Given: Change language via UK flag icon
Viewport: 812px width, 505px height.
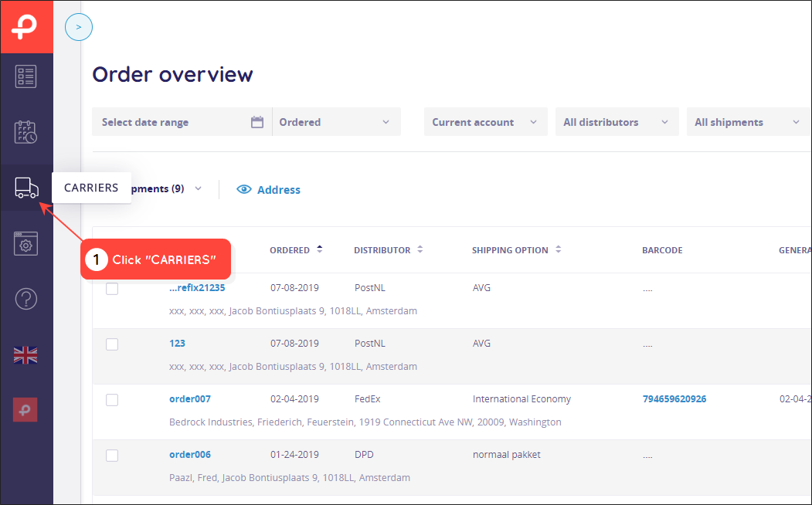Looking at the screenshot, I should tap(25, 355).
